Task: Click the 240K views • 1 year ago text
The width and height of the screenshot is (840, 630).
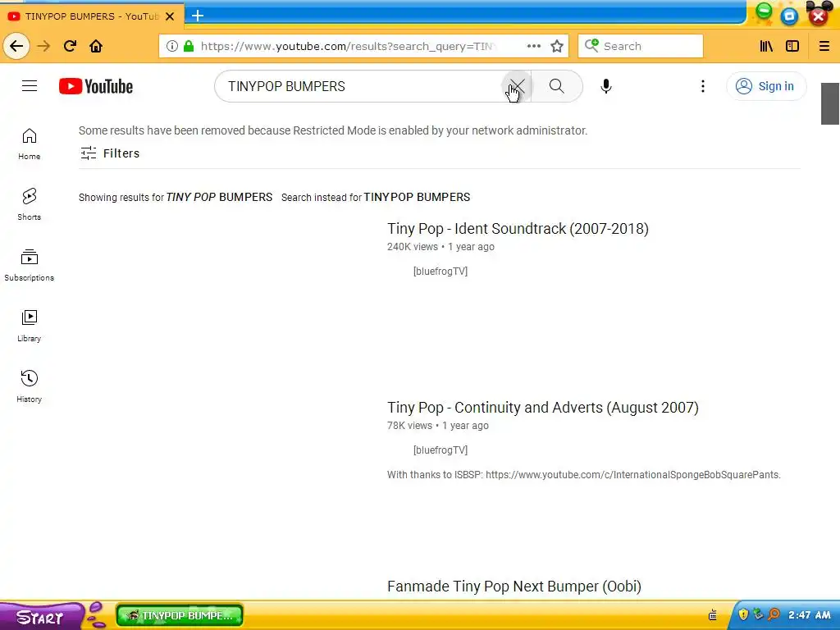Action: pyautogui.click(x=441, y=247)
